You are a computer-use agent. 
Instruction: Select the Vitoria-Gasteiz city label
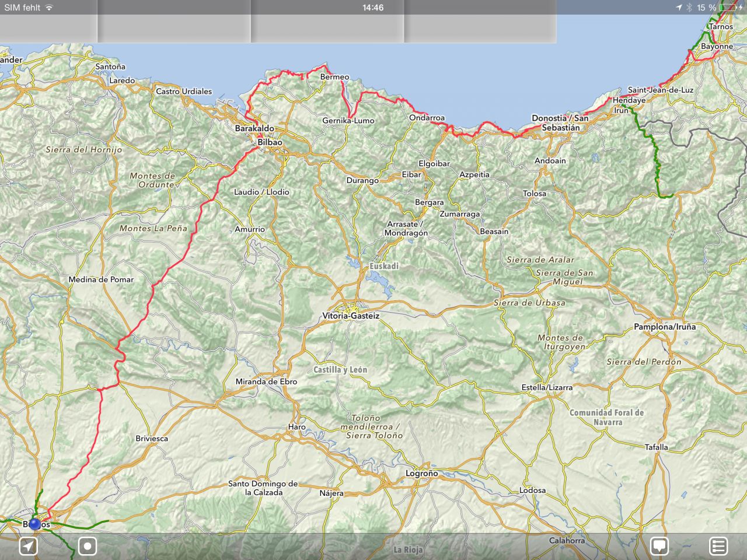[x=351, y=316]
